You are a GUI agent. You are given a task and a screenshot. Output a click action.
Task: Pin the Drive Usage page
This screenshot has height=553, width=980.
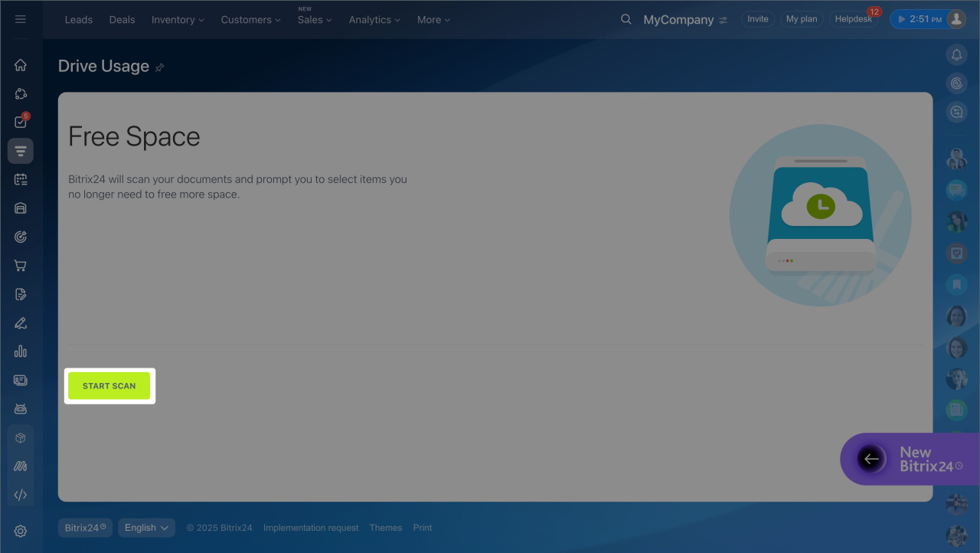point(159,67)
